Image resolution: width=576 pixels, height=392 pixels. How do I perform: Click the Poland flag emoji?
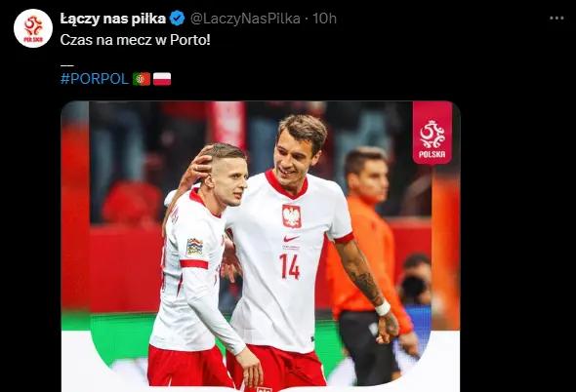[162, 79]
